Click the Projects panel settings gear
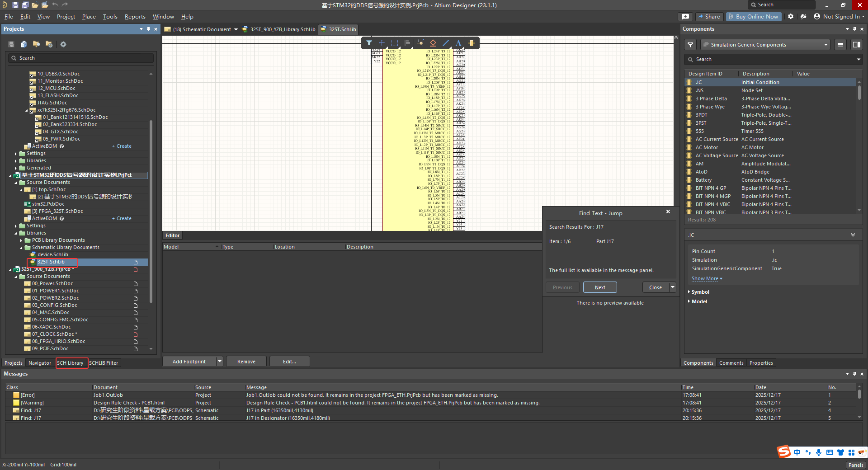 point(63,44)
